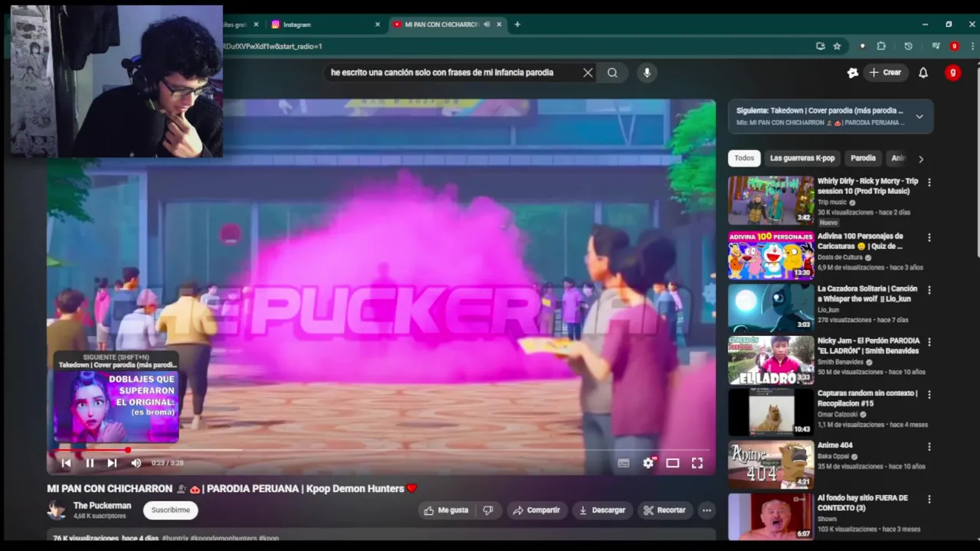
Task: Mute the tab via its speaker icon
Action: coord(487,24)
